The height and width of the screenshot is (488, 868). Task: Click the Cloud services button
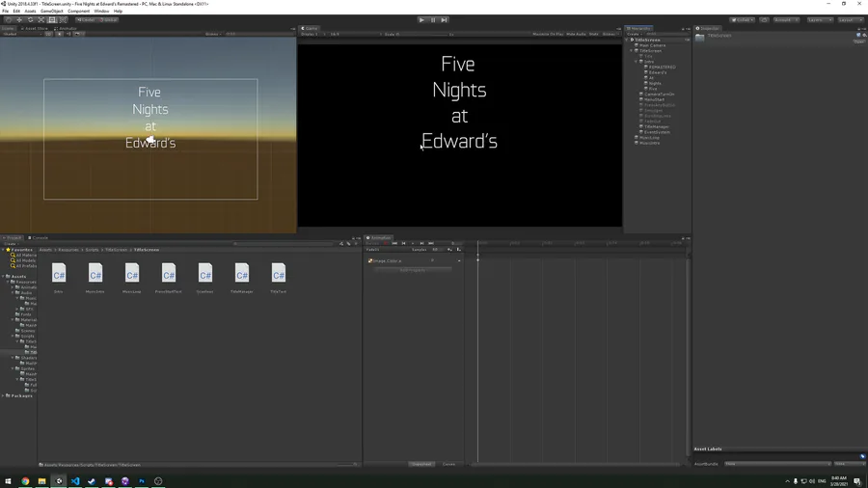pos(764,20)
